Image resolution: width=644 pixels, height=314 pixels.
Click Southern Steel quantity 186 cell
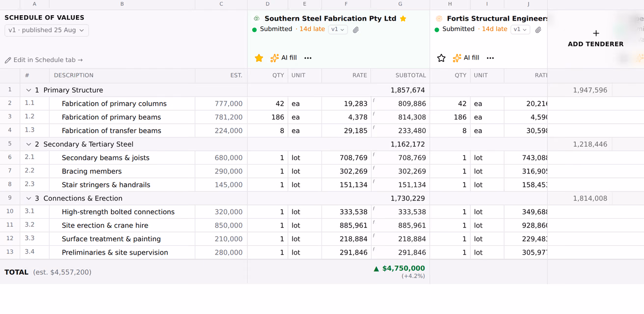coord(268,117)
